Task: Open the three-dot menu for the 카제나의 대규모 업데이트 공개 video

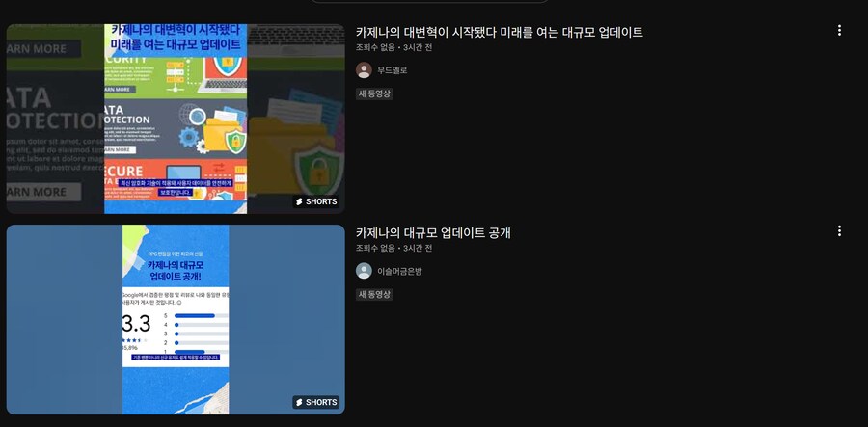Action: coord(839,231)
